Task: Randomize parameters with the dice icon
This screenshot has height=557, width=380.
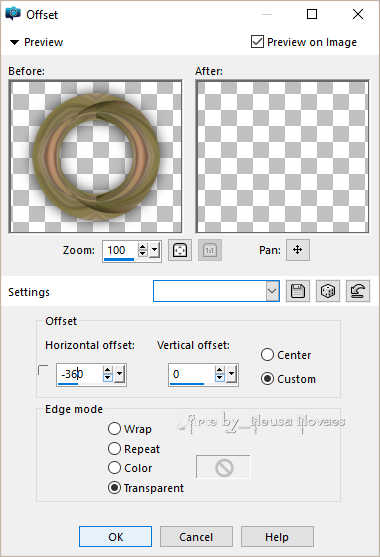Action: point(327,291)
